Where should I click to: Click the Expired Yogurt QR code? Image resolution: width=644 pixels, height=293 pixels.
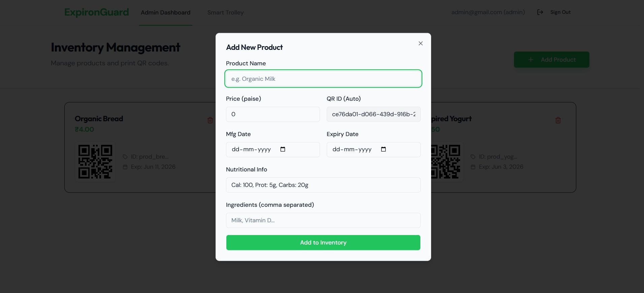tap(445, 162)
